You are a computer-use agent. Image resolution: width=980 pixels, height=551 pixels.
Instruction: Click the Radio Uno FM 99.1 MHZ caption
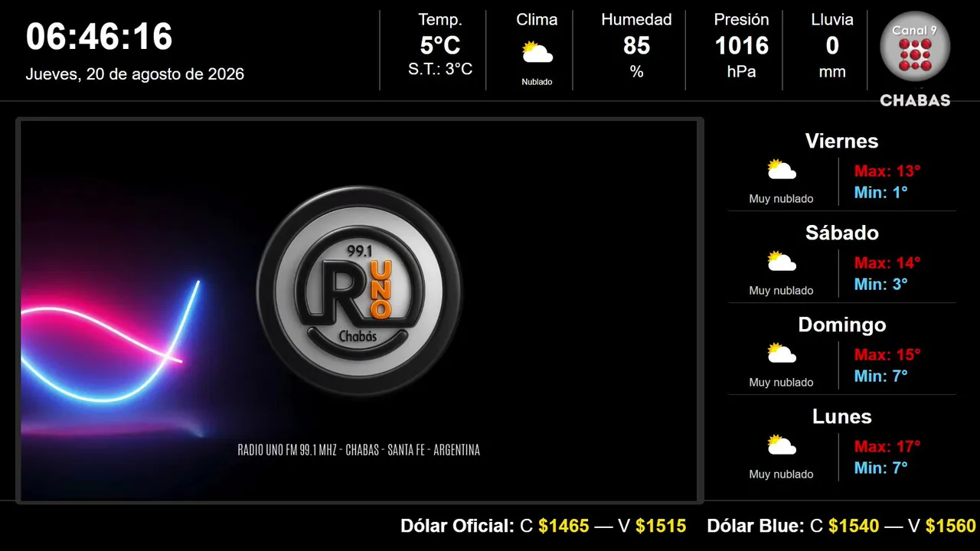point(359,450)
